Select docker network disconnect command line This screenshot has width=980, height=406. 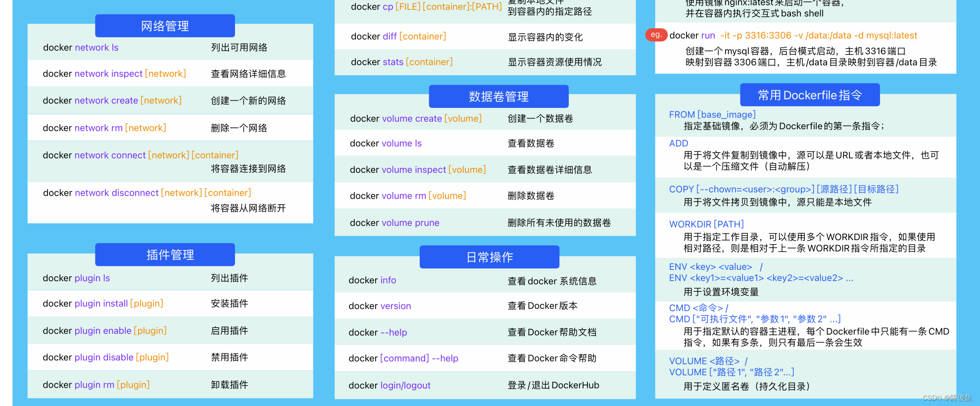[147, 193]
